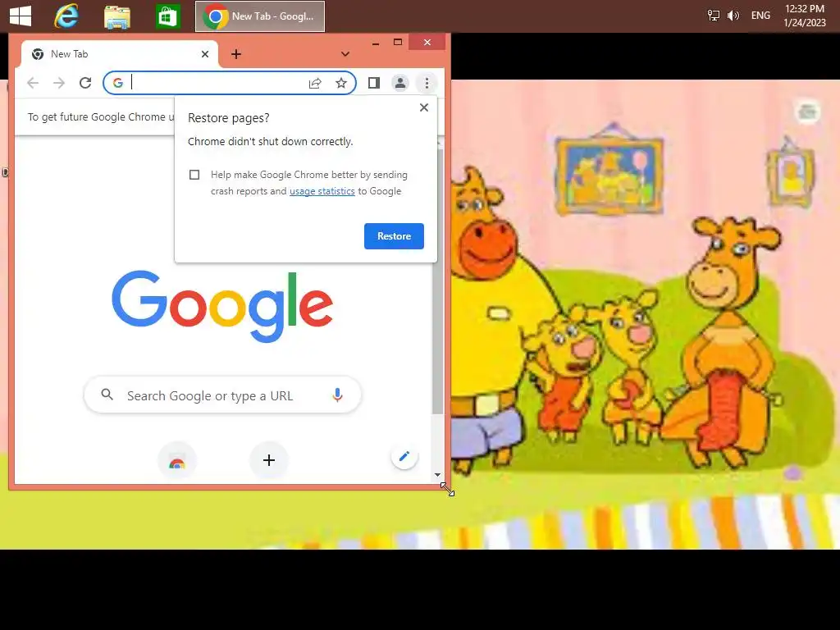Open the Web Store shortcut tile
Image resolution: width=840 pixels, height=630 pixels.
(x=177, y=461)
